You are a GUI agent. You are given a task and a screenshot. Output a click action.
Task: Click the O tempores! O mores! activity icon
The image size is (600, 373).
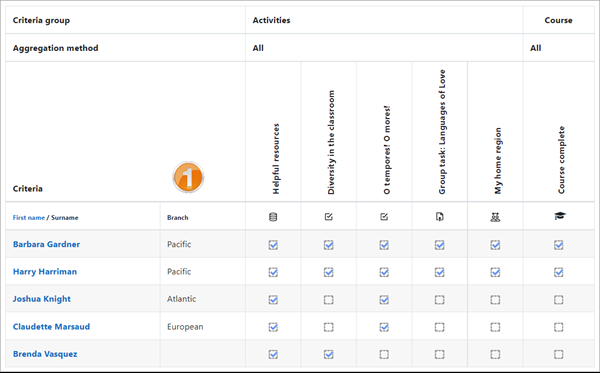[x=384, y=217]
